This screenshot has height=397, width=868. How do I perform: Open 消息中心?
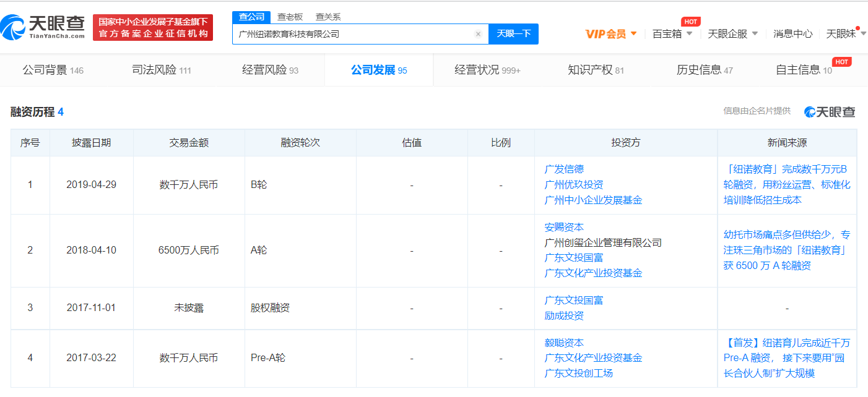792,34
